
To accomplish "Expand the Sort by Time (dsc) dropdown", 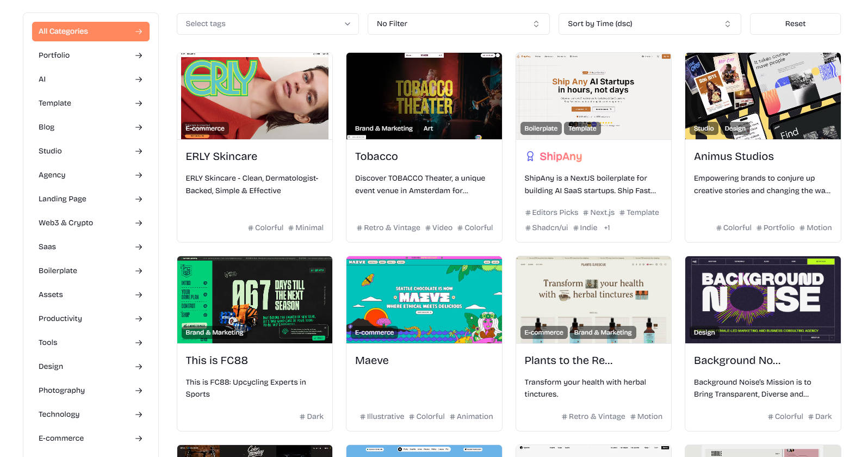I will pyautogui.click(x=649, y=24).
